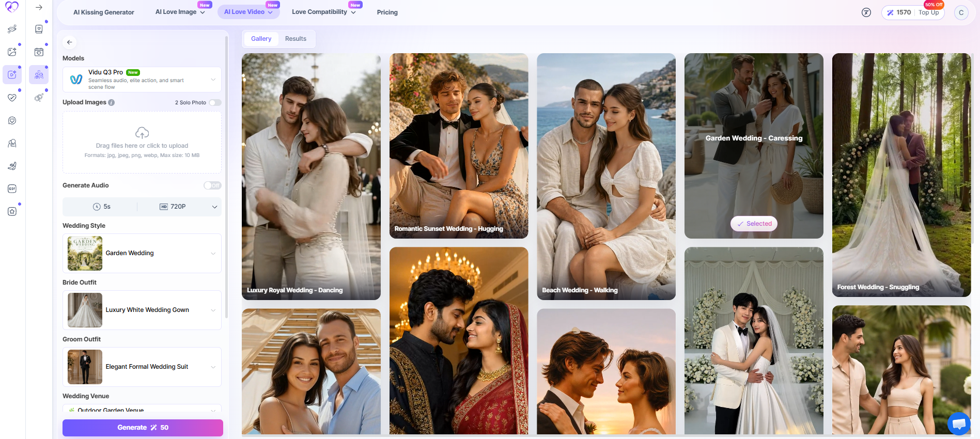The image size is (980, 439).
Task: Go back with the left arrow button
Action: click(69, 42)
